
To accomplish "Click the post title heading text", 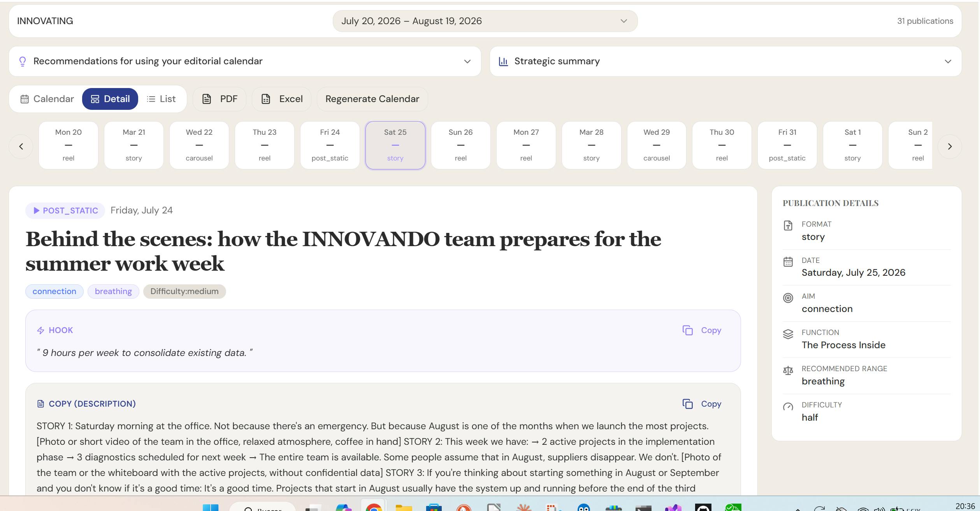I will [343, 251].
